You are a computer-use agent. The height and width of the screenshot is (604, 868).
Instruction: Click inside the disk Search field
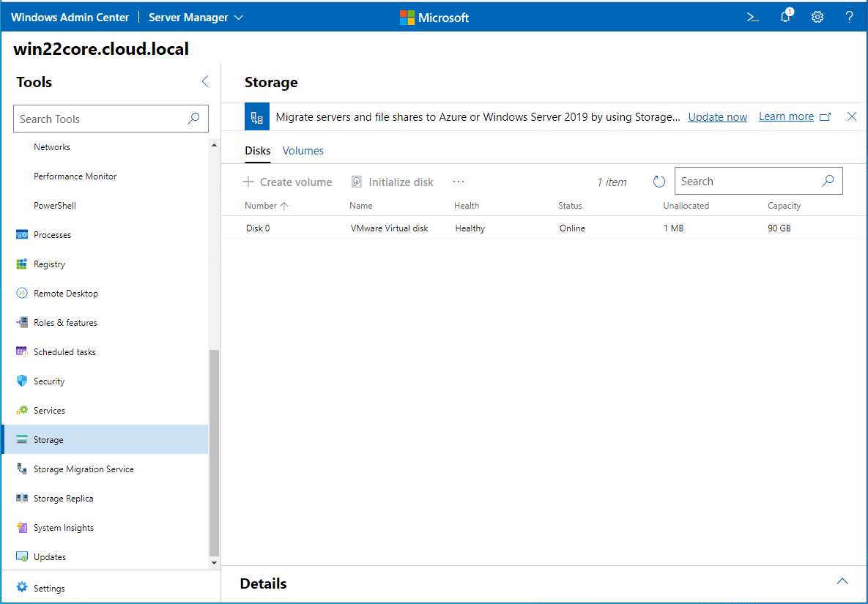pos(747,180)
